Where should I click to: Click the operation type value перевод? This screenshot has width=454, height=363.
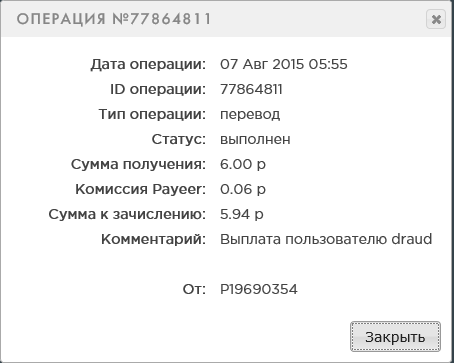pos(250,115)
